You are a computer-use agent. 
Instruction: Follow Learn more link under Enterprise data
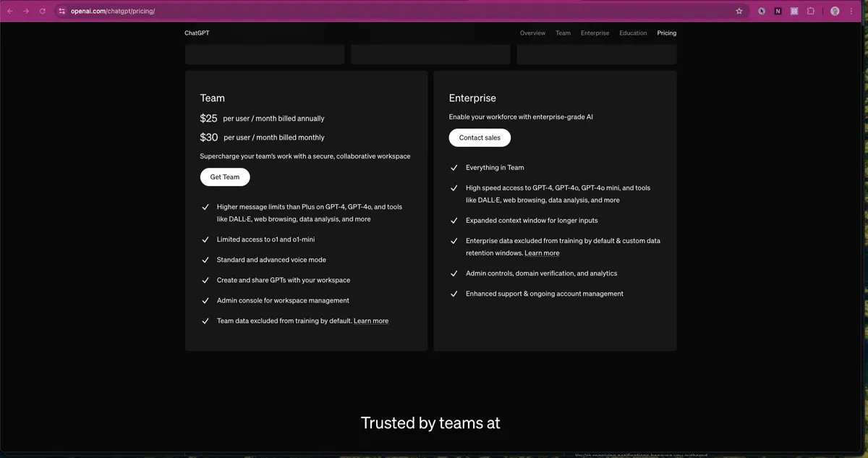542,253
